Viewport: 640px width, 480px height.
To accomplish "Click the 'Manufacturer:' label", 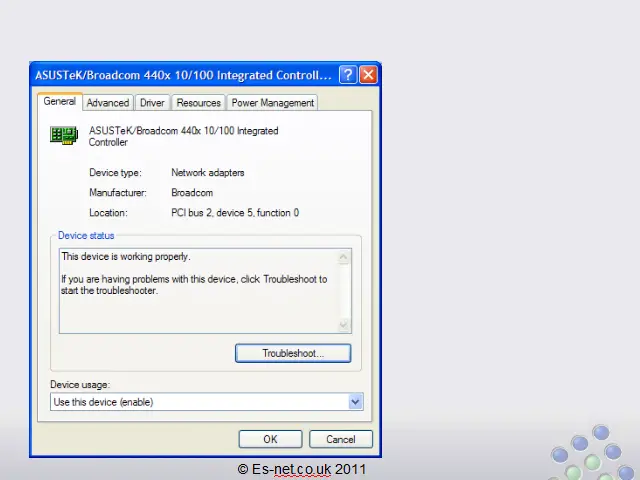I will pyautogui.click(x=118, y=193).
